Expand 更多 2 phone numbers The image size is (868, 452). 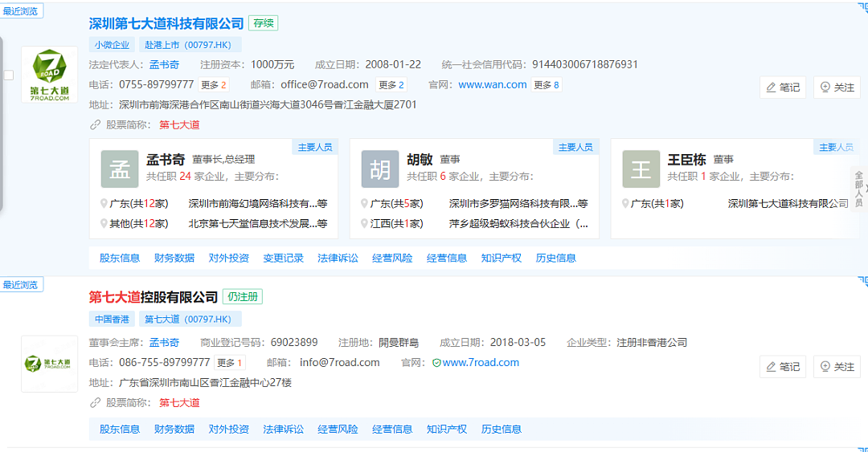click(214, 84)
